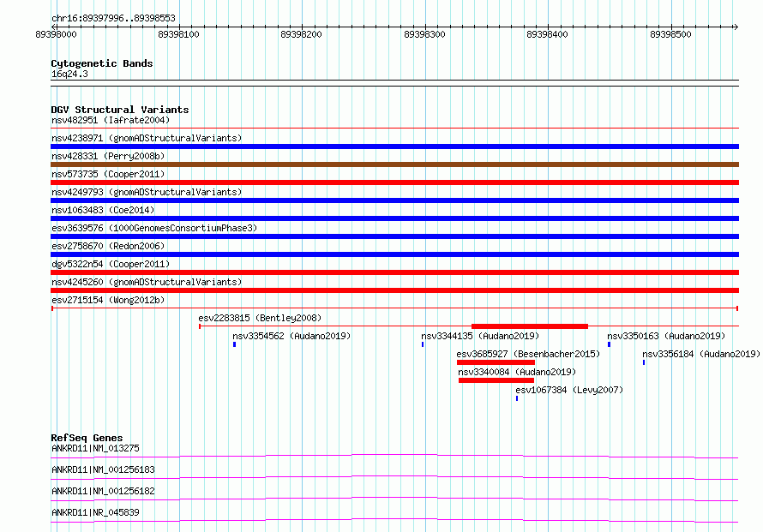Select ruler position 89398500
The width and height of the screenshot is (763, 532).
[x=670, y=34]
